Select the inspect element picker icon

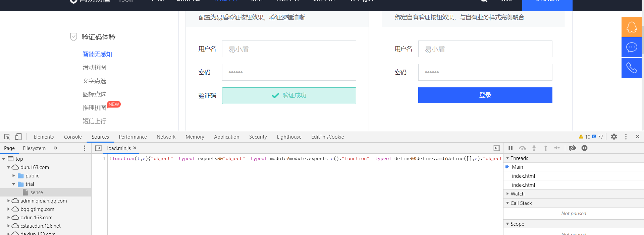[x=7, y=137]
